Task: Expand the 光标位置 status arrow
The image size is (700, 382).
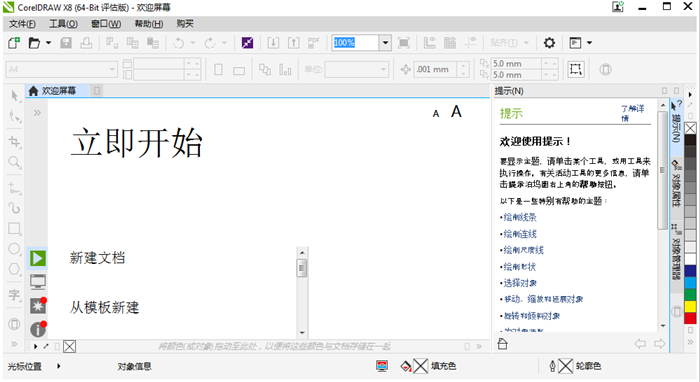Action: tap(58, 366)
